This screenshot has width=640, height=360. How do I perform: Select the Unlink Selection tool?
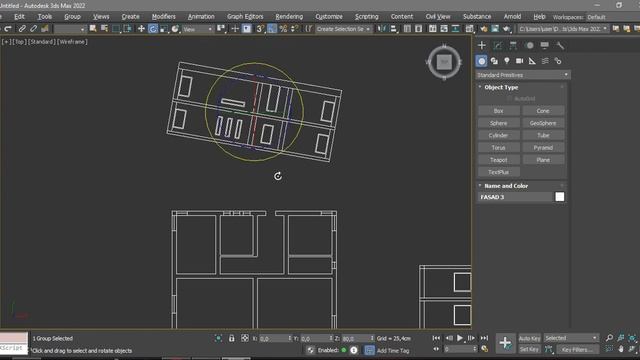point(33,29)
